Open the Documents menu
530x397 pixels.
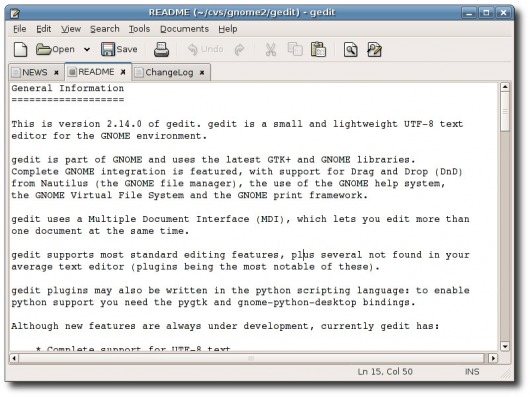pyautogui.click(x=184, y=29)
